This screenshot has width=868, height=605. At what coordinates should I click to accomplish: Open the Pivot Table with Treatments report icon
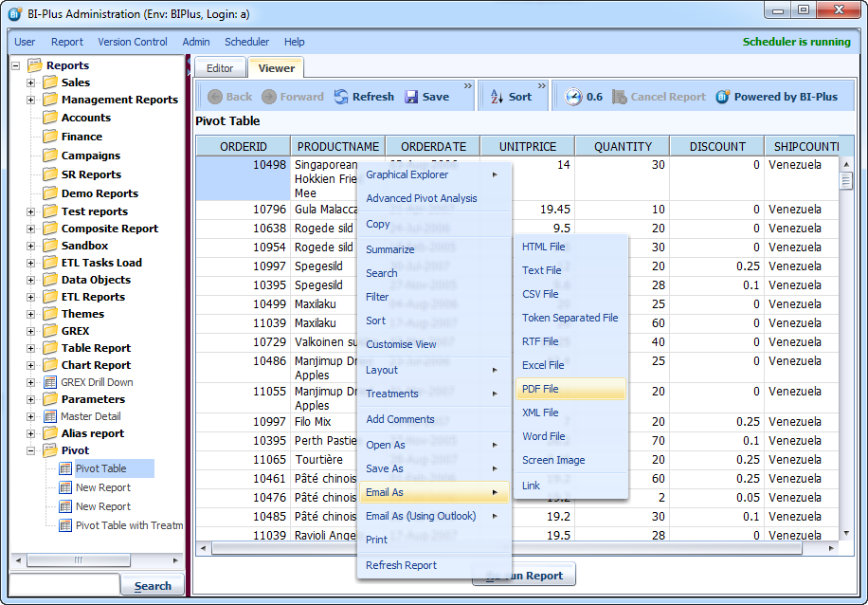(65, 525)
